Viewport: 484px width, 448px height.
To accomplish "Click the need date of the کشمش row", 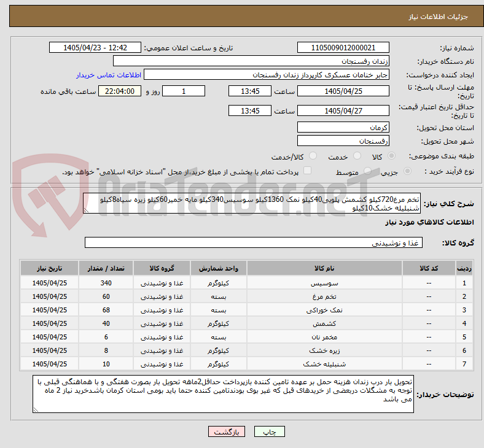I will click(49, 324).
